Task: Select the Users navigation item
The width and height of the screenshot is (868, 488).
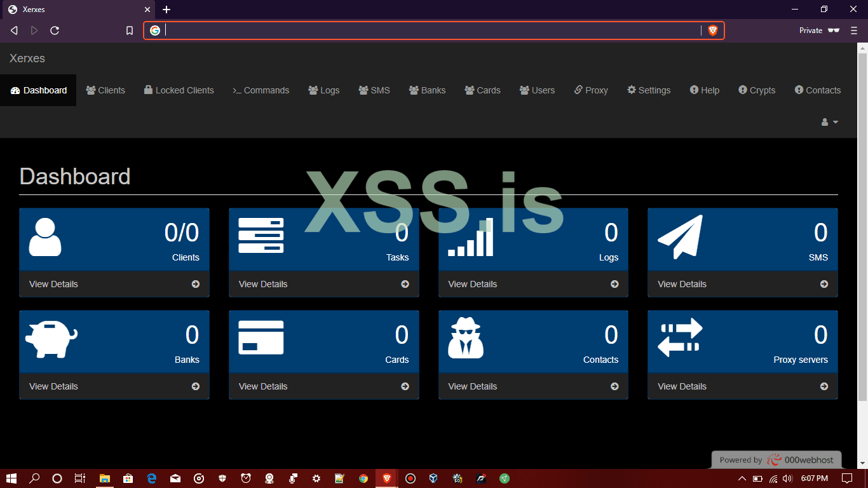Action: click(x=538, y=90)
